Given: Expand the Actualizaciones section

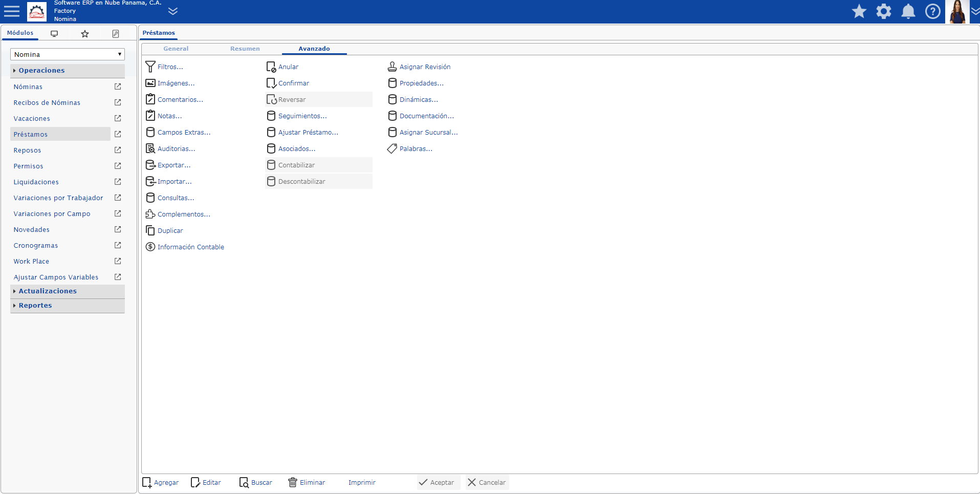Looking at the screenshot, I should (x=68, y=291).
